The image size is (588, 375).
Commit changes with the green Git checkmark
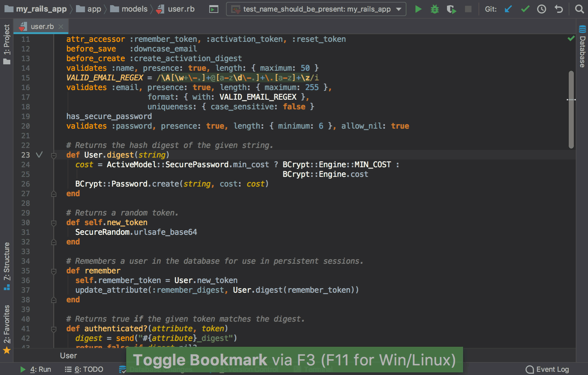pos(525,9)
